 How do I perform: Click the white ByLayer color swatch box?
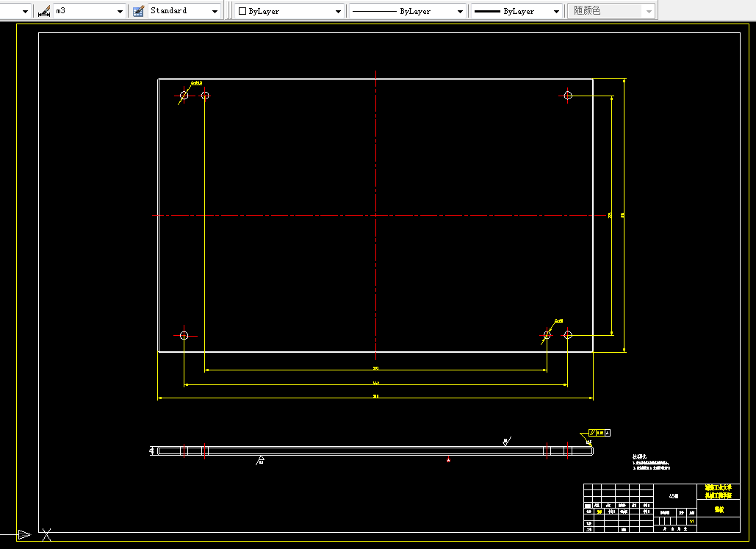(x=242, y=11)
